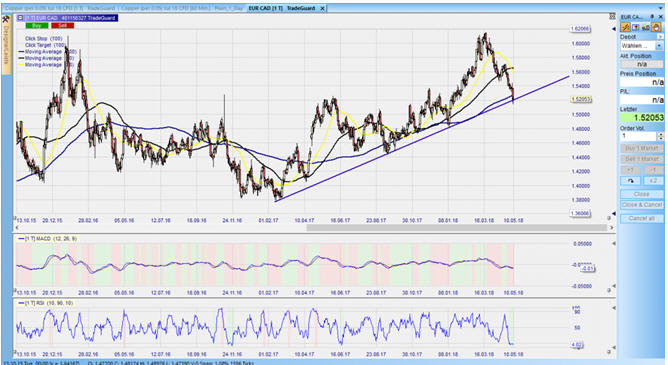668x365 pixels.
Task: Click the third icon in the order panel toolbar
Action: point(646,27)
